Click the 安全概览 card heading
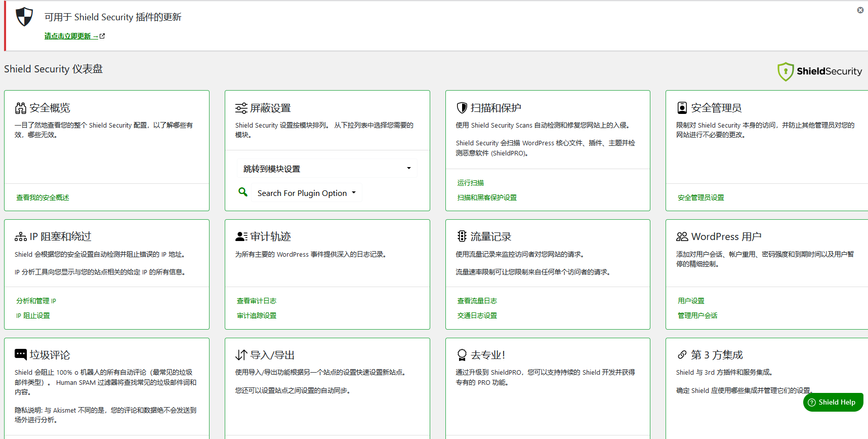 point(50,108)
